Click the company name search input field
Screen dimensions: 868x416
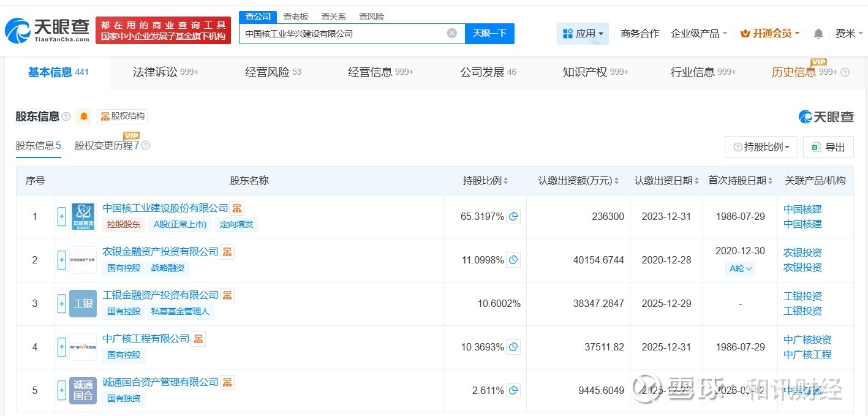(x=343, y=34)
